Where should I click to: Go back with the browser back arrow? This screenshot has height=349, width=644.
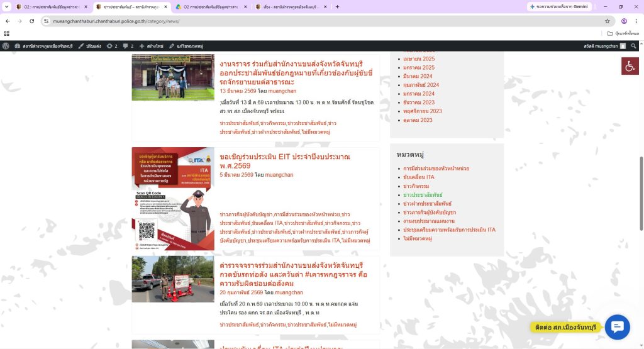(x=8, y=21)
